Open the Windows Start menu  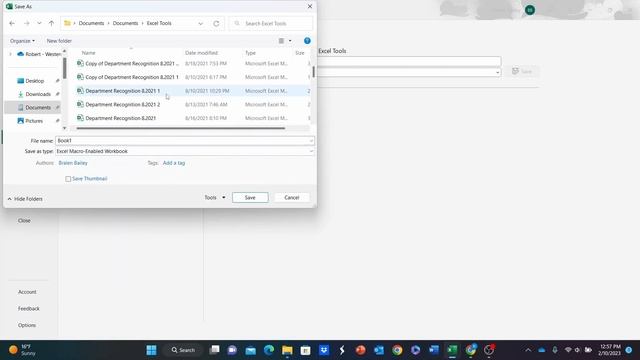(x=151, y=350)
